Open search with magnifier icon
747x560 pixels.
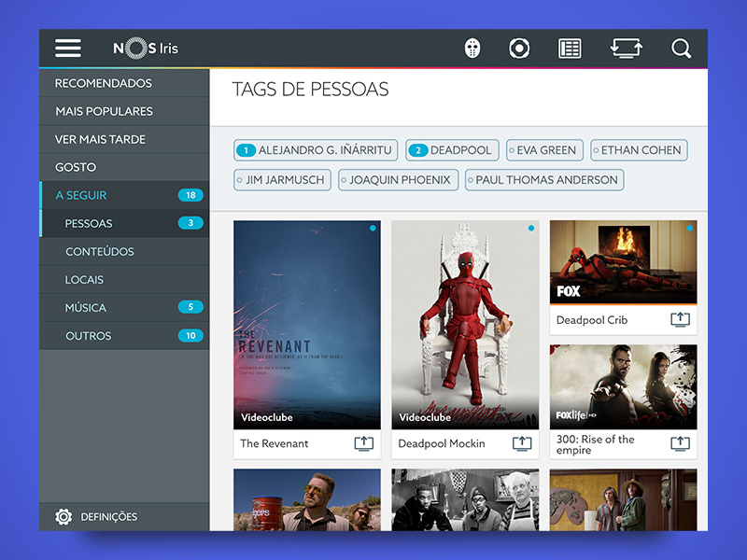(682, 49)
